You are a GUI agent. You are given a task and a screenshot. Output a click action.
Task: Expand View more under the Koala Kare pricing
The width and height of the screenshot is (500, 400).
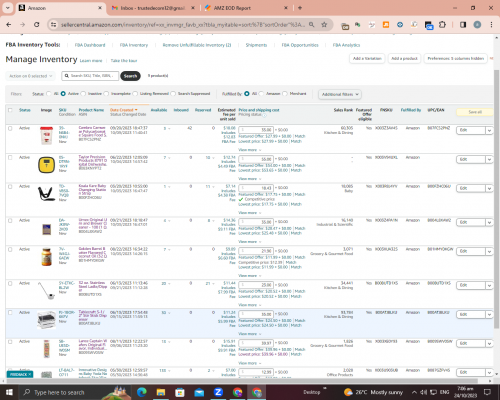[250, 213]
